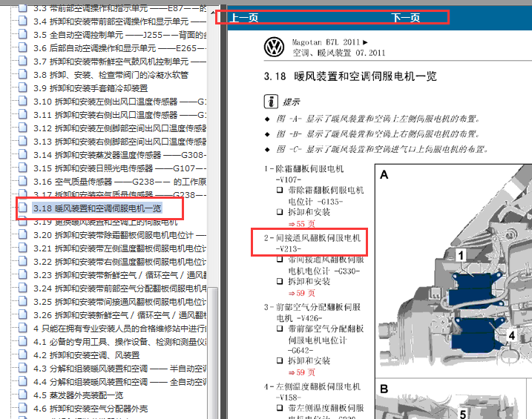
Task: Click text 3-前部空气分配翻板伺服电机 -V426-
Action: tap(312, 312)
